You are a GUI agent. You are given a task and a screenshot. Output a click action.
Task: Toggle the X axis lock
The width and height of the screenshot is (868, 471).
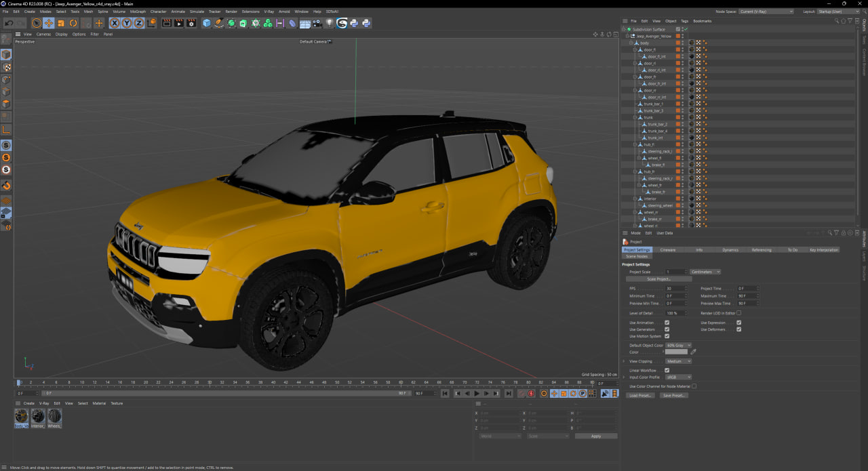pyautogui.click(x=115, y=23)
